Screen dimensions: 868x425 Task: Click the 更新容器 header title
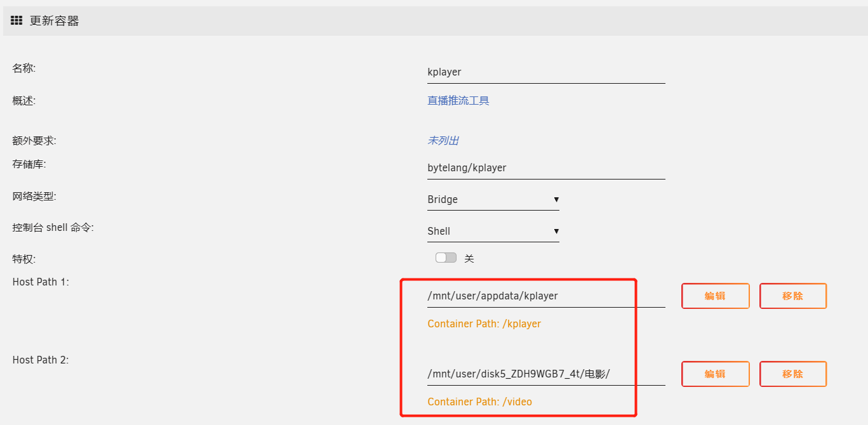point(54,21)
